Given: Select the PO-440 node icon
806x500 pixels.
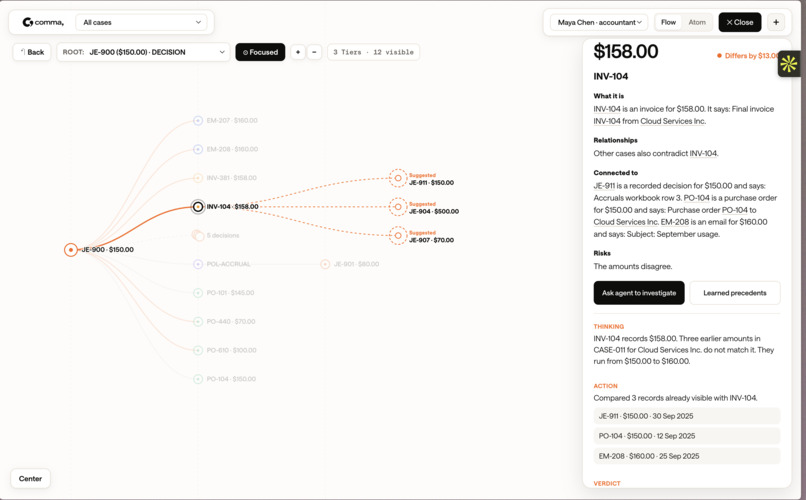Looking at the screenshot, I should (198, 322).
